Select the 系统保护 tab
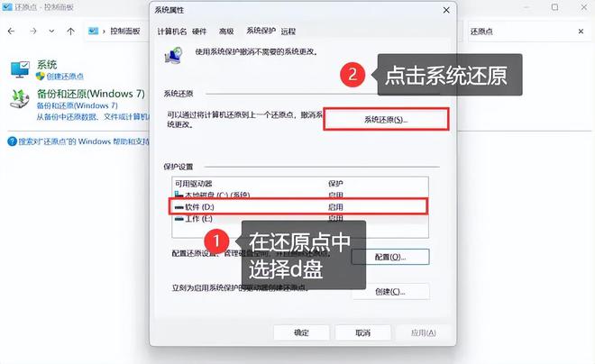Image resolution: width=595 pixels, height=364 pixels. (x=261, y=31)
